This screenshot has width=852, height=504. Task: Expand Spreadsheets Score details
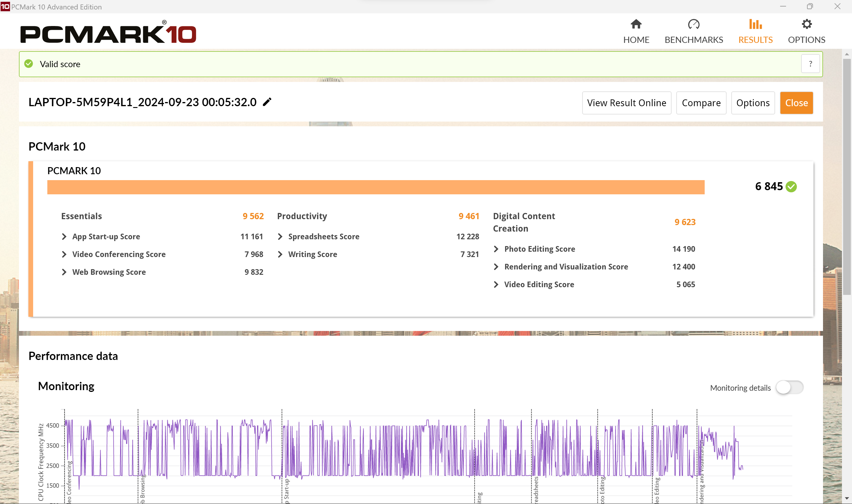(280, 236)
